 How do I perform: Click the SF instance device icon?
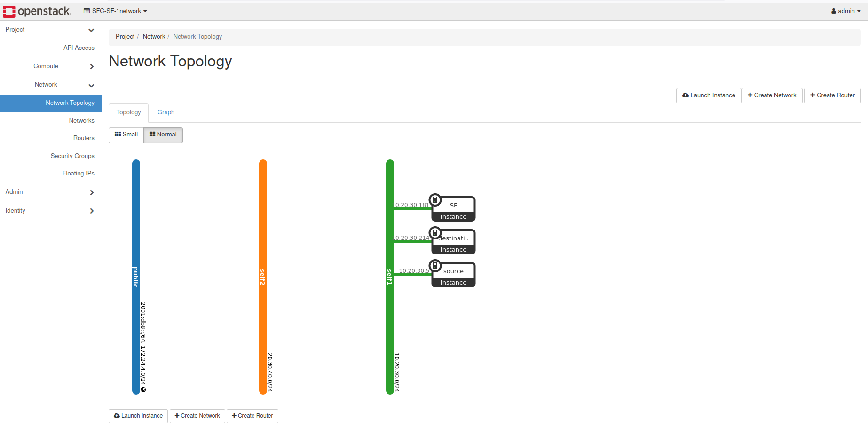click(435, 200)
